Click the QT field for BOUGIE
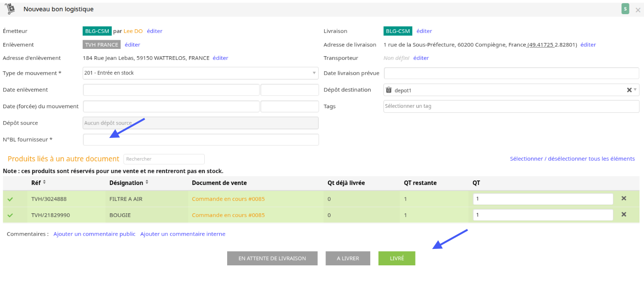The width and height of the screenshot is (644, 285). [x=543, y=215]
